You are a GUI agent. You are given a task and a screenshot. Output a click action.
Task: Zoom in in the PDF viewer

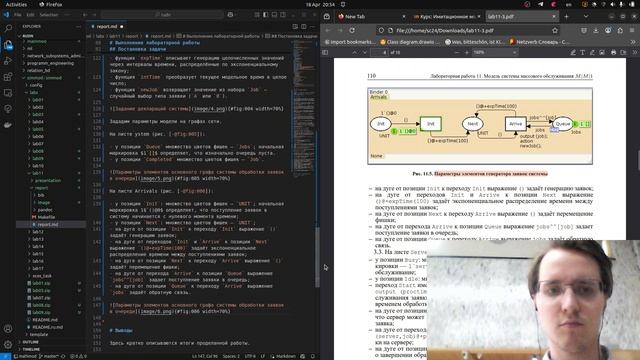467,52
